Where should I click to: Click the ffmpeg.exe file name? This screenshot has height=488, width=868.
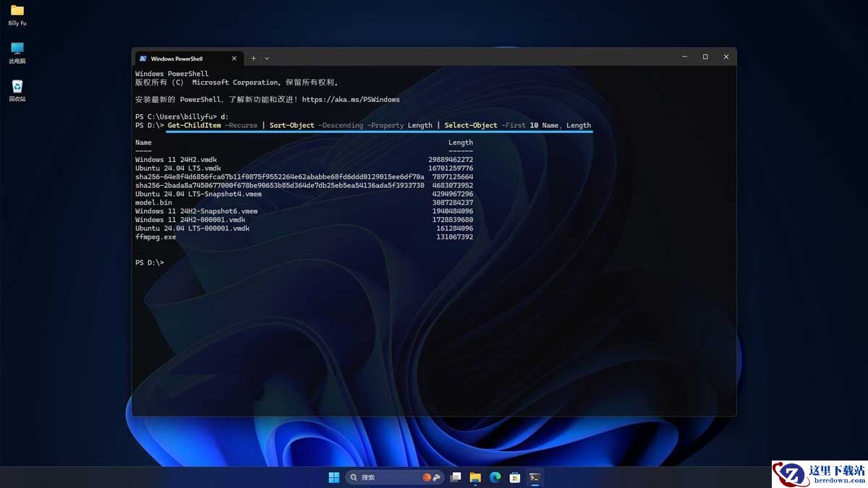(156, 237)
